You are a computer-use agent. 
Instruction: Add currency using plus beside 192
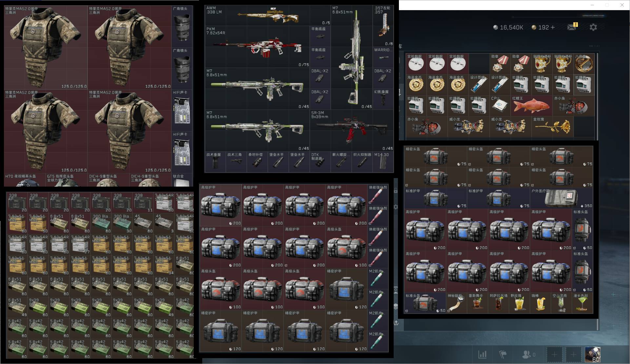553,27
